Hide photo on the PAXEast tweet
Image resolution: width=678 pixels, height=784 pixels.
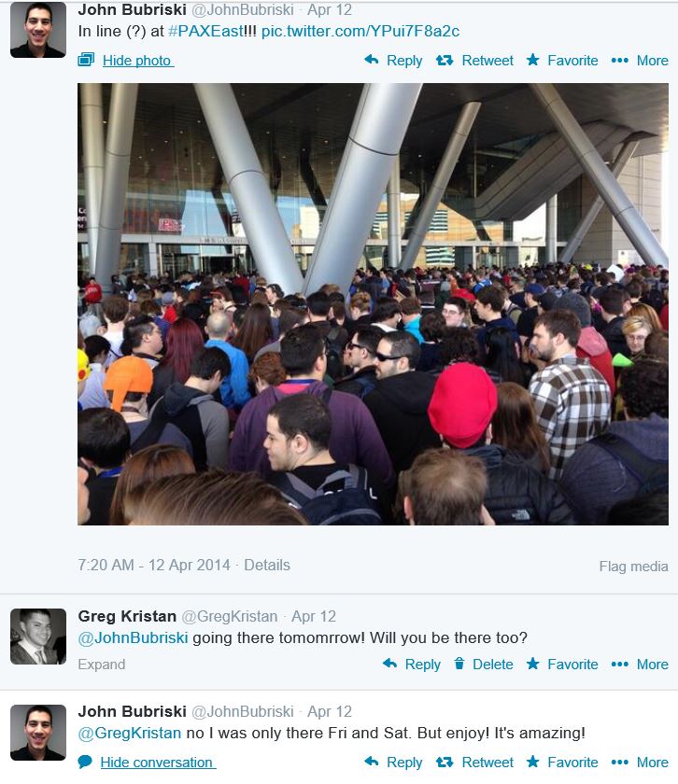click(126, 61)
